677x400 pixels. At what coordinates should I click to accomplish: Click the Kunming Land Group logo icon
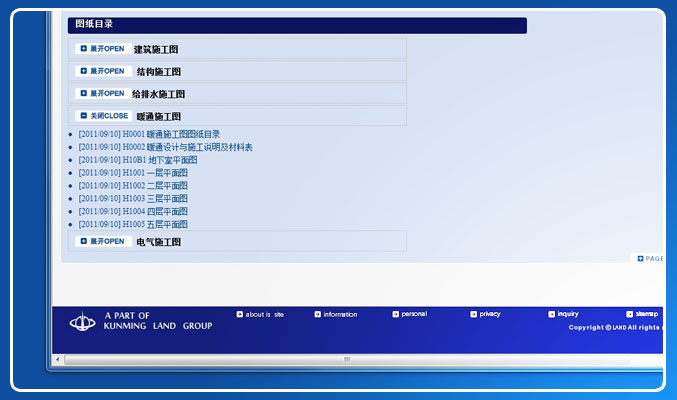point(82,322)
